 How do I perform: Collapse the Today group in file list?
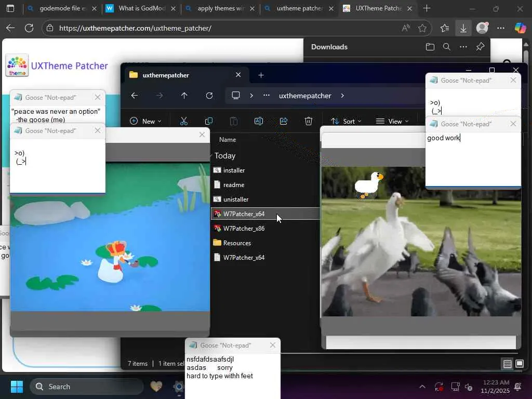(212, 156)
